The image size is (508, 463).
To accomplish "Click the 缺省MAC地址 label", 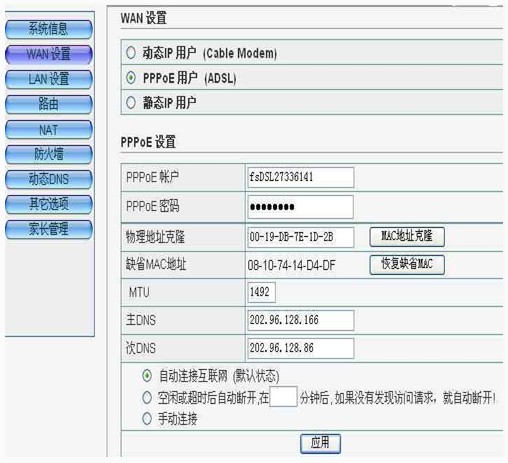I will point(156,265).
